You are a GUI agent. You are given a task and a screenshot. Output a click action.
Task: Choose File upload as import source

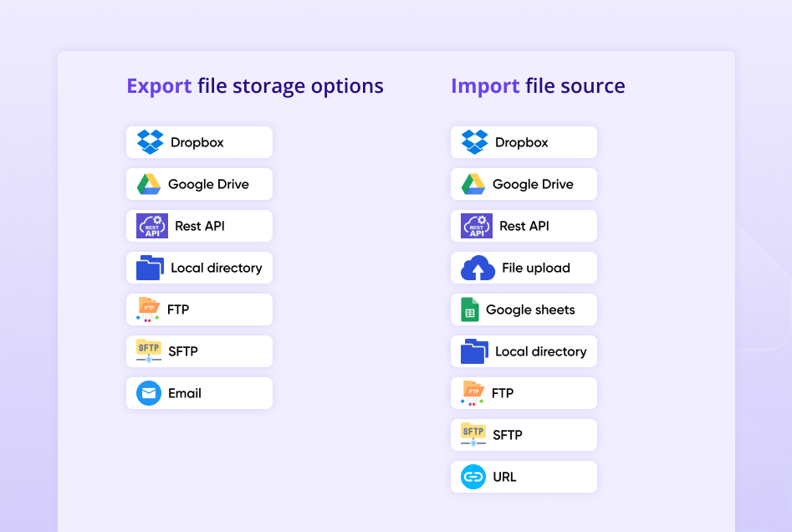coord(524,267)
